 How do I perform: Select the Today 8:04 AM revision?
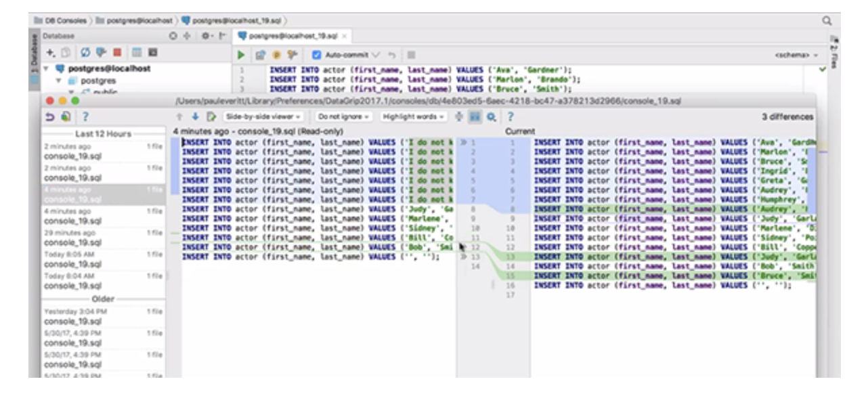point(104,281)
